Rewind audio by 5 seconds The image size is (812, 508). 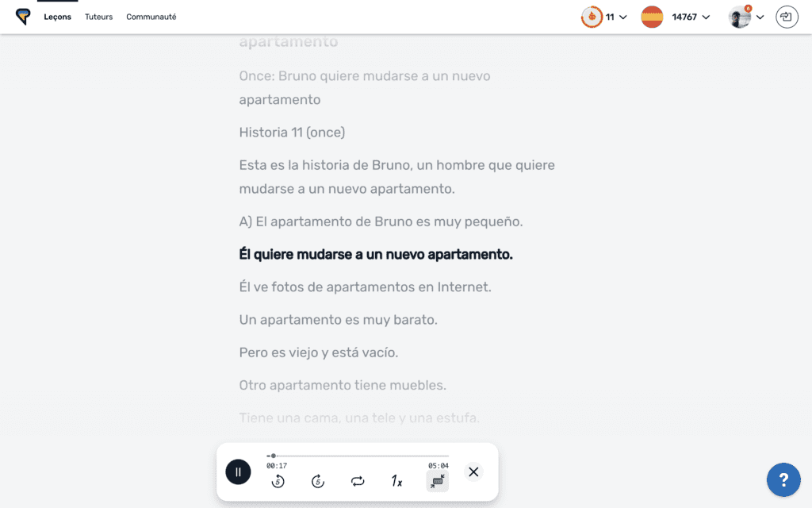coord(278,481)
